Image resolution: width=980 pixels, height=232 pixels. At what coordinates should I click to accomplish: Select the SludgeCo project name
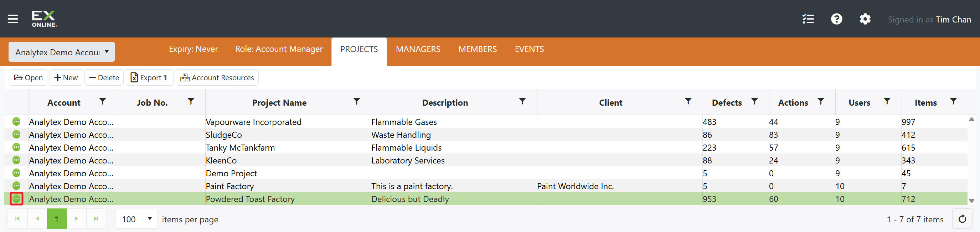coord(224,135)
